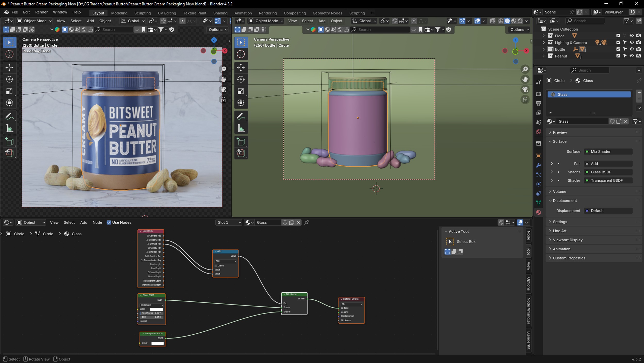Open the Object Mode dropdown in the right viewport
Viewport: 644px width, 363px height.
(266, 21)
